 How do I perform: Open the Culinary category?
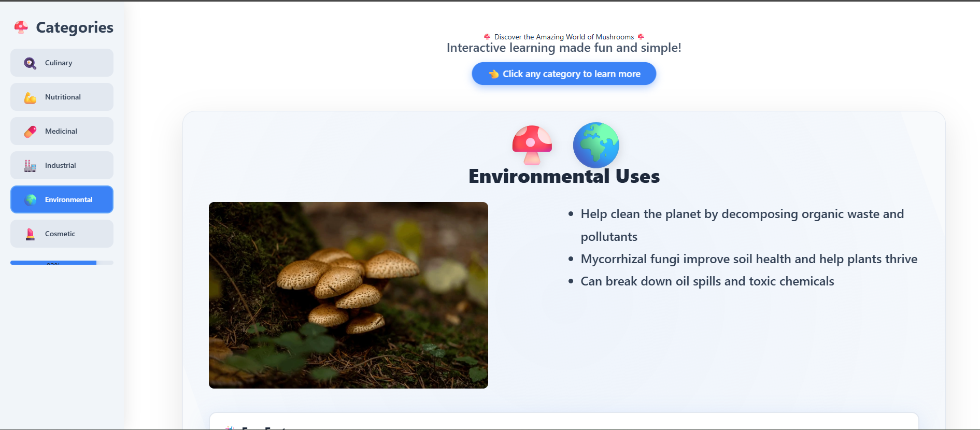62,63
